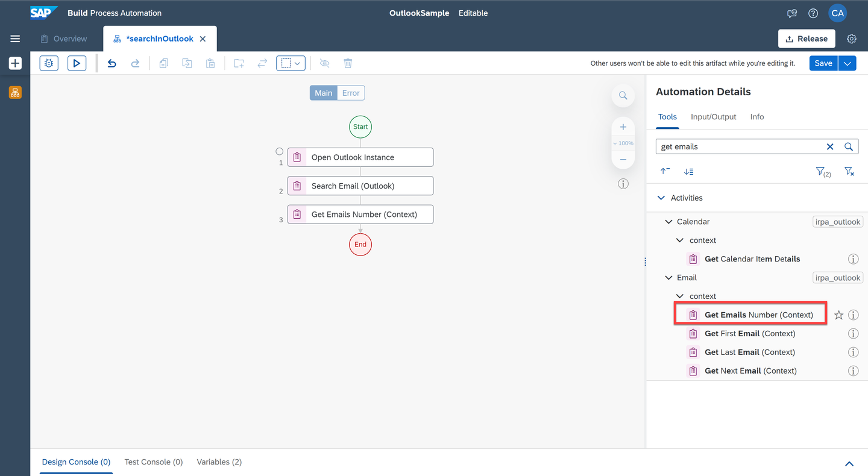The image size is (868, 476).
Task: Switch canvas to Main view
Action: point(324,93)
